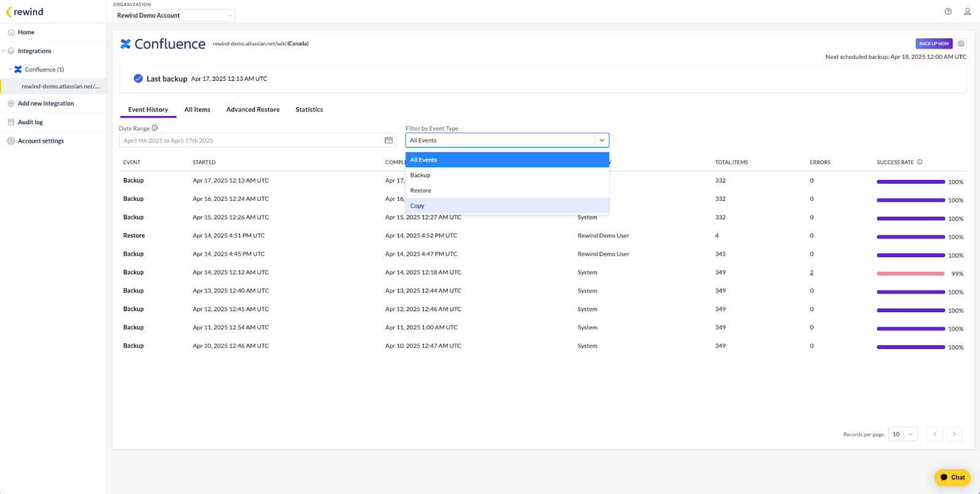This screenshot has height=494, width=980.
Task: Click the Date Range input field
Action: click(257, 141)
